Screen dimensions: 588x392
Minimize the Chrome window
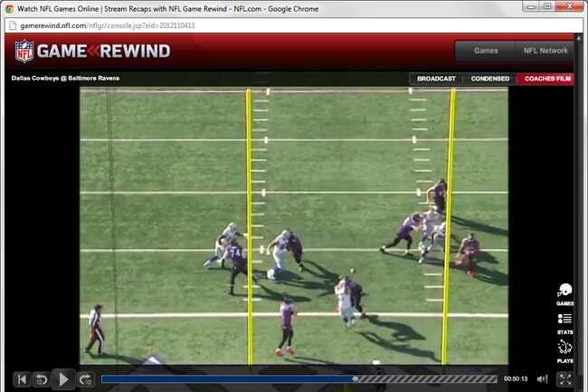tap(531, 6)
